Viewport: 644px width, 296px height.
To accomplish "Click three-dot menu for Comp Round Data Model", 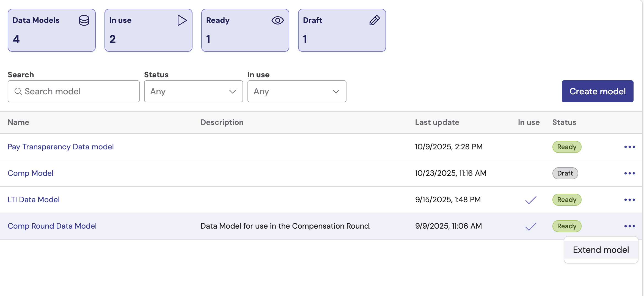I will coord(629,226).
